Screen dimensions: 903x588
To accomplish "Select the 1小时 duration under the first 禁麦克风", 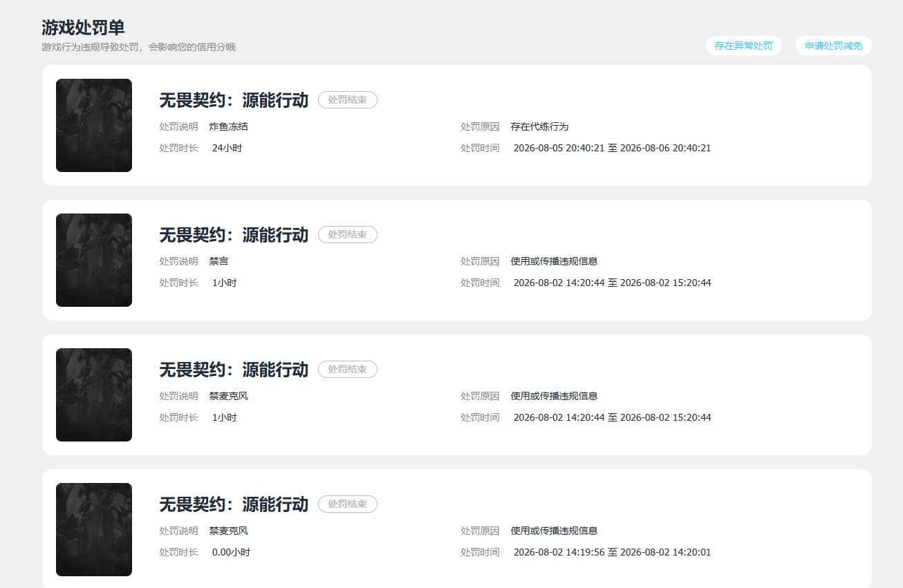I will click(224, 417).
